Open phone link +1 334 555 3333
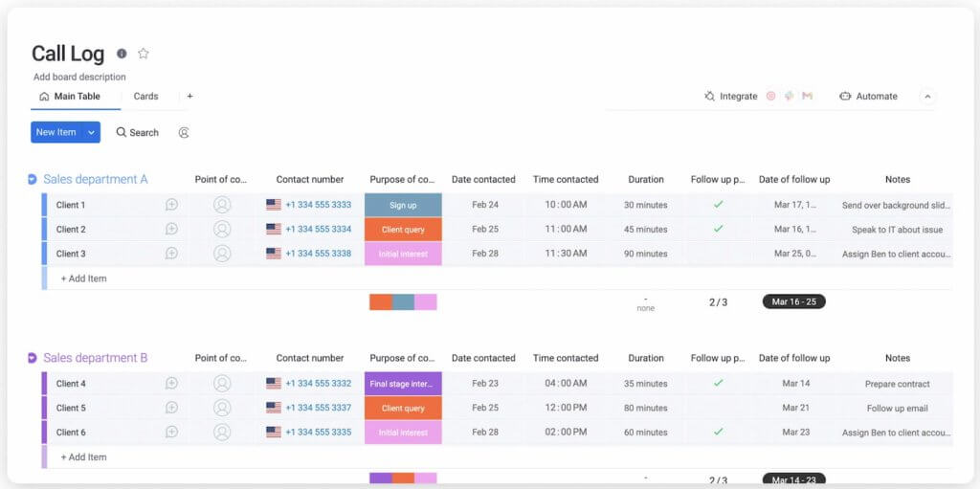Image resolution: width=980 pixels, height=489 pixels. (x=318, y=205)
